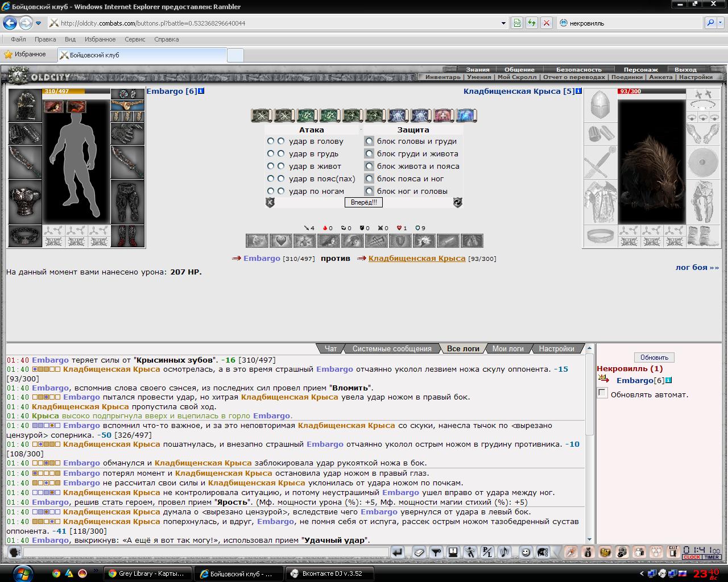The width and height of the screenshot is (728, 582).
Task: Open Вконтакте DJ from the taskbar
Action: tap(330, 573)
